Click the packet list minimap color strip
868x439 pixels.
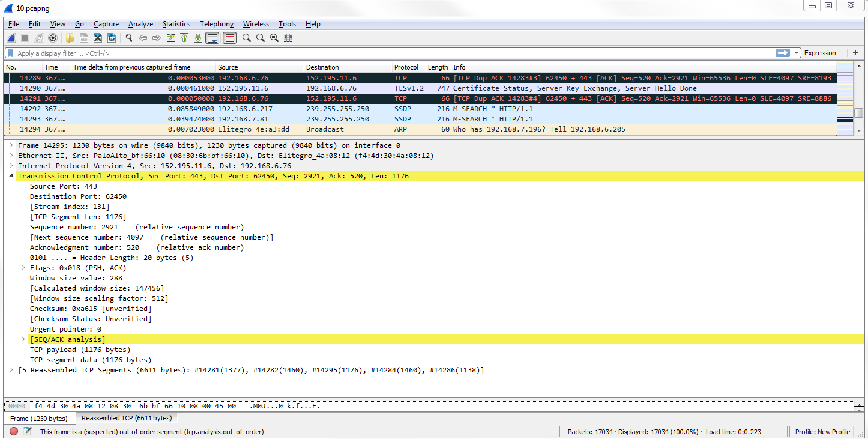[x=845, y=100]
